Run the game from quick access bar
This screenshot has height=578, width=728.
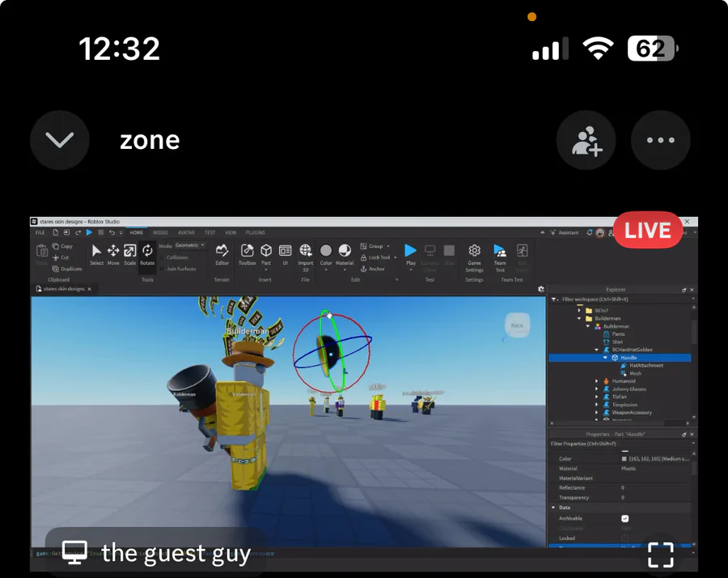pyautogui.click(x=89, y=232)
